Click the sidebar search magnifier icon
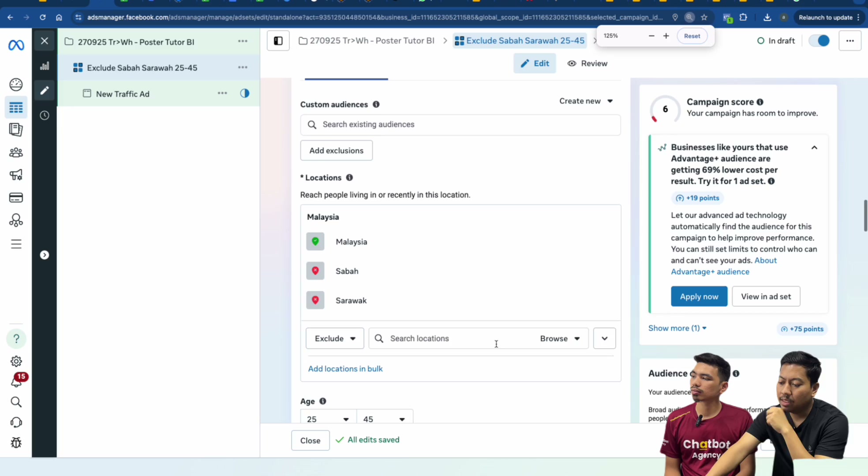 click(x=16, y=402)
